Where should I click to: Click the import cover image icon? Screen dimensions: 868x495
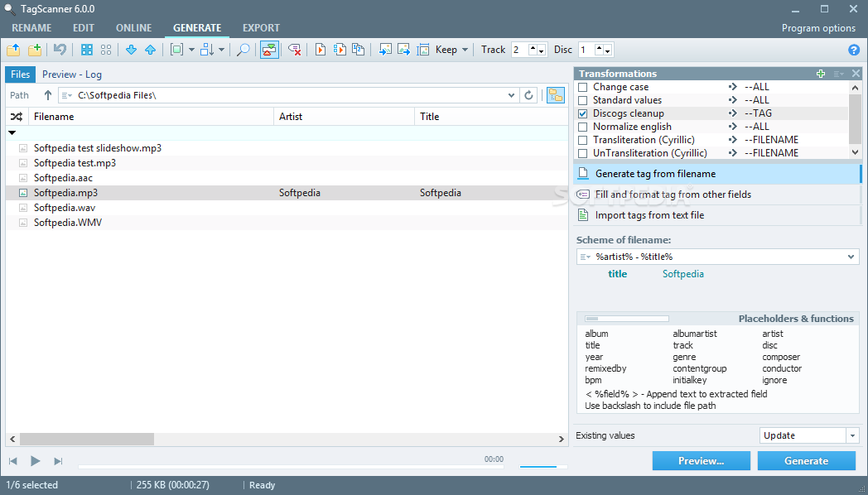coord(385,50)
